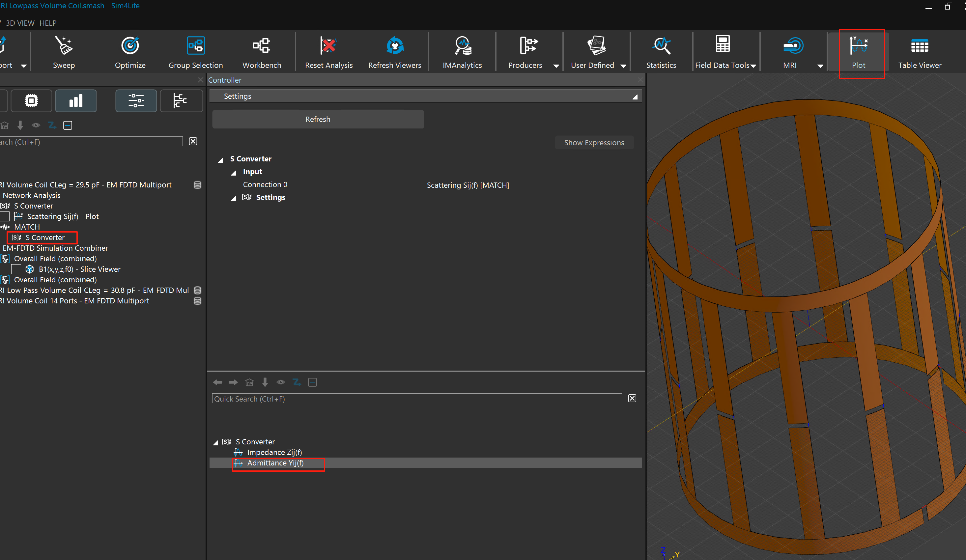Screen dimensions: 966x560
Task: Open the Producers dropdown arrow
Action: 556,66
